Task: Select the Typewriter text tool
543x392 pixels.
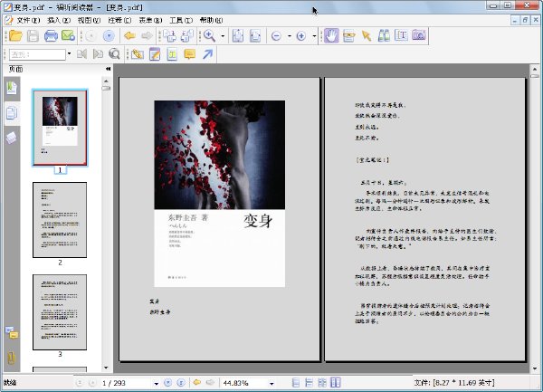Action: [401, 35]
